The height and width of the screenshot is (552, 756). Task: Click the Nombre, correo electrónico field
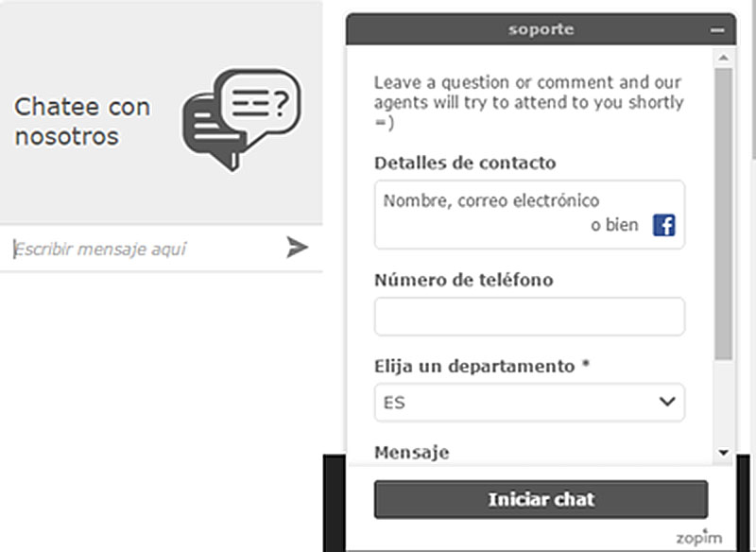point(529,215)
